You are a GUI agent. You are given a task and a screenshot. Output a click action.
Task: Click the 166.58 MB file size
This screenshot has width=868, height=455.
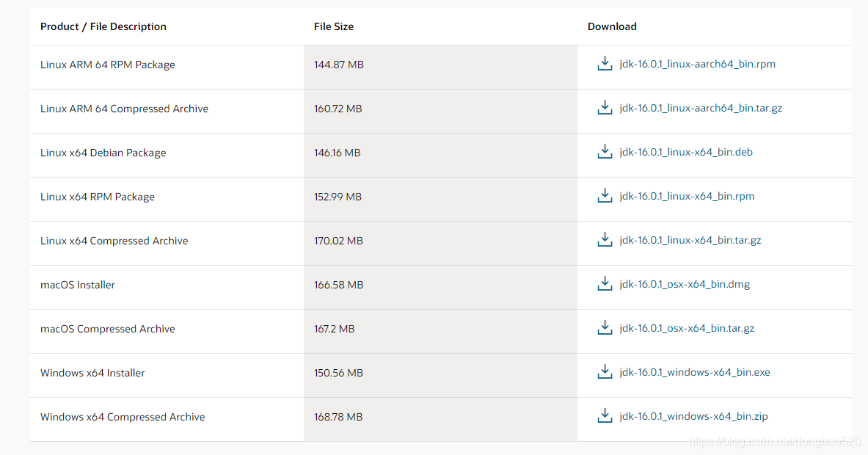coord(338,285)
